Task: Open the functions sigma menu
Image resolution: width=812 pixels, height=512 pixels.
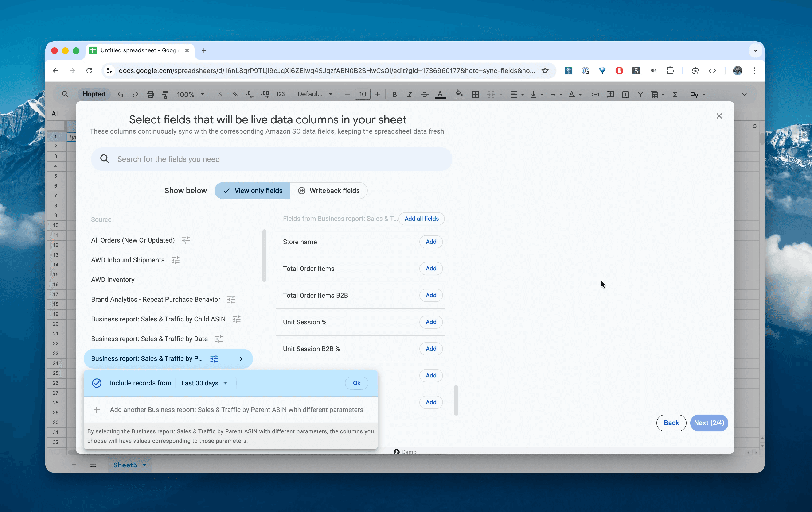Action: point(675,95)
